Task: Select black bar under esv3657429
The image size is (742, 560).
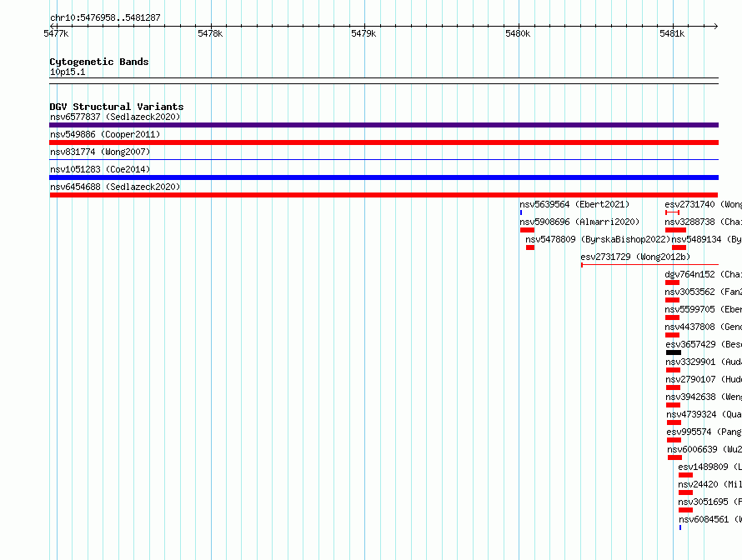Action: 674,352
